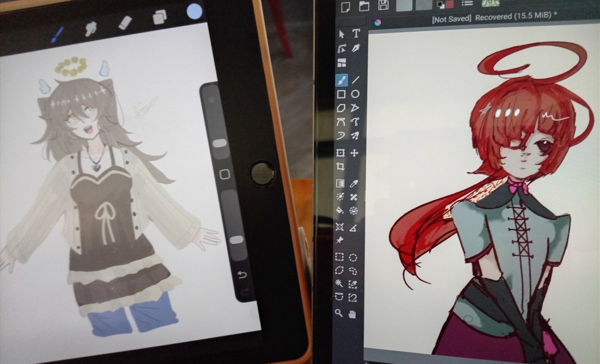The height and width of the screenshot is (364, 600).
Task: Tap the undo arrow in Procreate sidebar
Action: 241,274
